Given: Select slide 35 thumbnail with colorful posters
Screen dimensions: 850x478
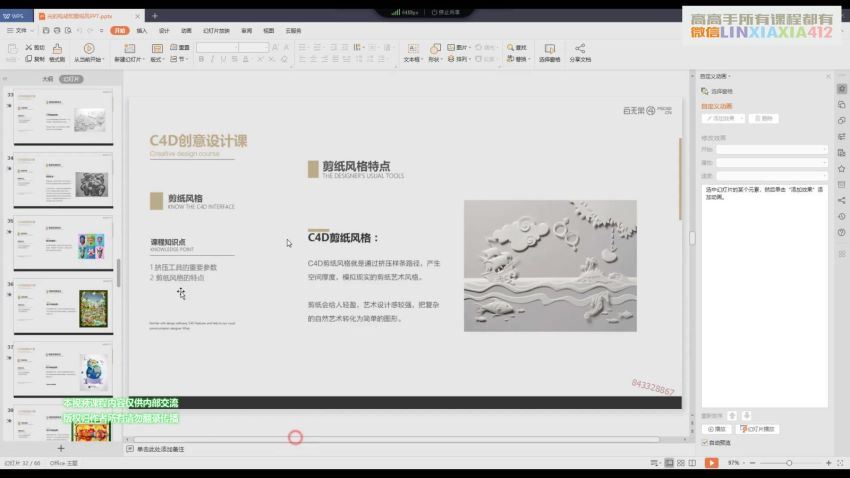Looking at the screenshot, I should click(x=63, y=243).
